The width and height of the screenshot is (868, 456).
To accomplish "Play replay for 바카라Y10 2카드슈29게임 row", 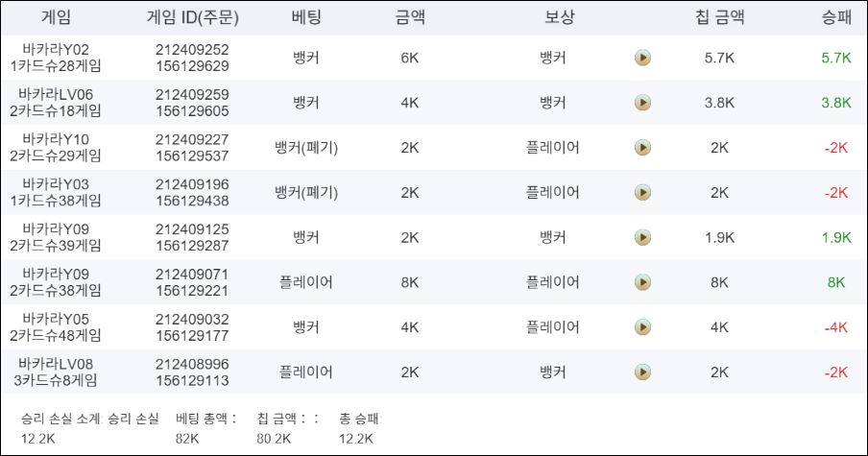I will point(642,148).
